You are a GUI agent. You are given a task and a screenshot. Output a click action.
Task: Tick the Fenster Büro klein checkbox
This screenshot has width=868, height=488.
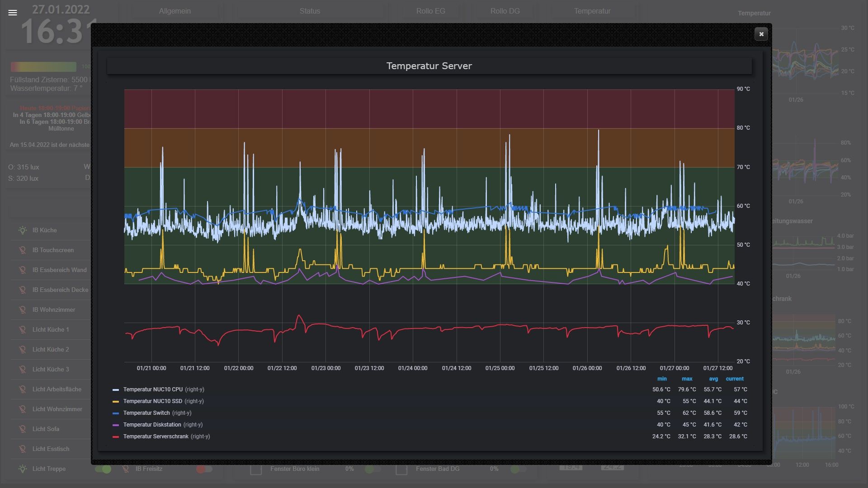(256, 469)
